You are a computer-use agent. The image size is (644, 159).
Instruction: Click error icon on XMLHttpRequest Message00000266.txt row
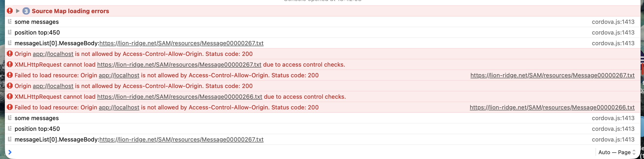click(x=10, y=97)
